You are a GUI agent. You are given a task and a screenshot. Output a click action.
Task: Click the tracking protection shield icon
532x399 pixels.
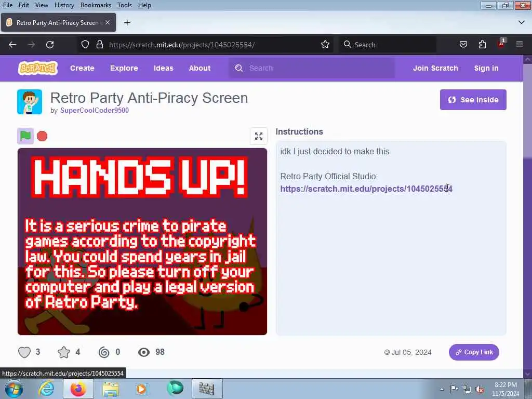coord(85,45)
